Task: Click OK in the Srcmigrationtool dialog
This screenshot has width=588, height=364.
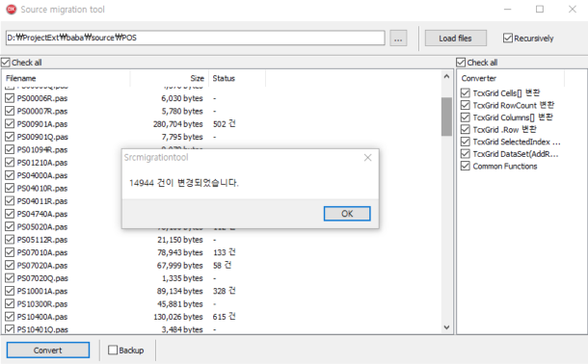Action: pos(347,214)
